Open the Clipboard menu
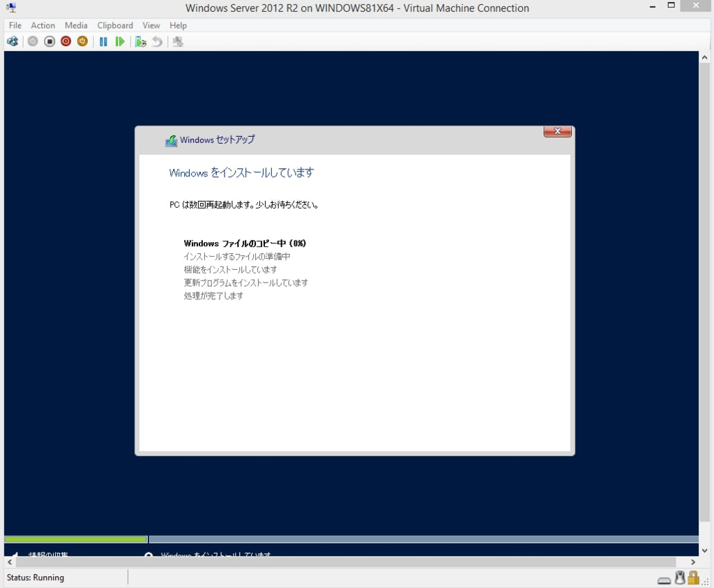This screenshot has height=588, width=714. tap(115, 26)
